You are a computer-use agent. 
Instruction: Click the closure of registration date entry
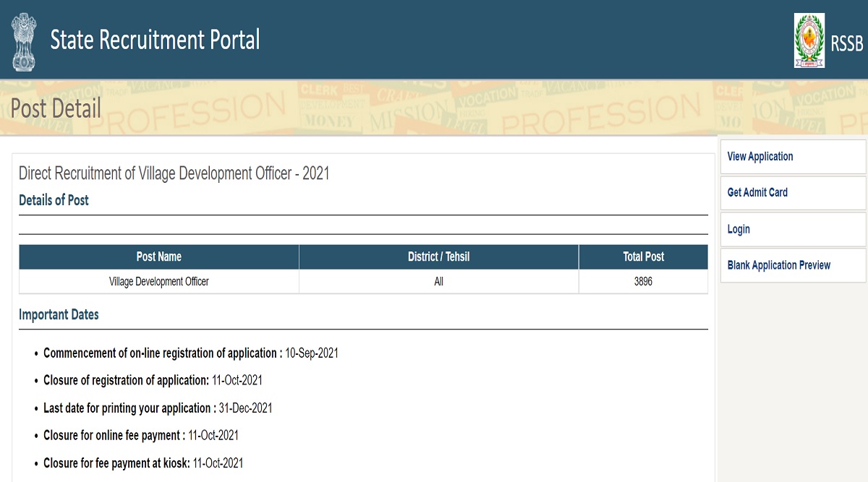(x=153, y=380)
